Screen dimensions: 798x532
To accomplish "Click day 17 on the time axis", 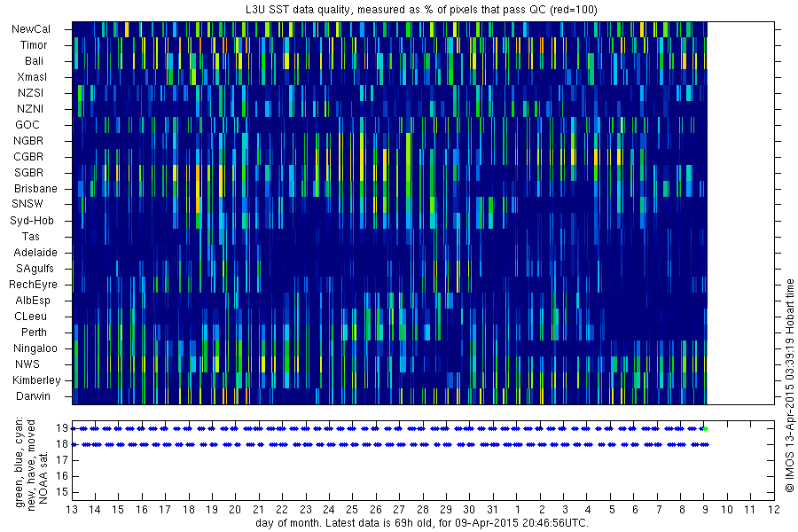I will 165,510.
